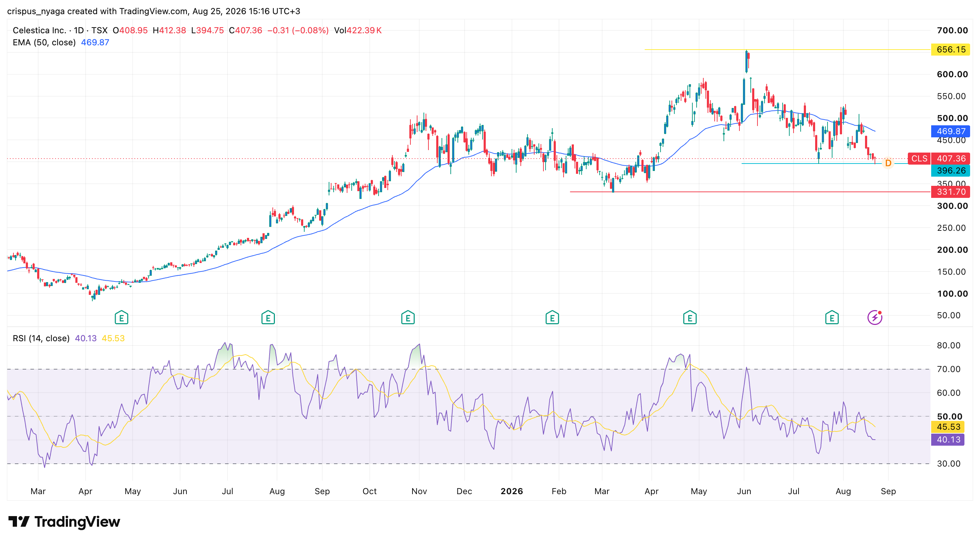Select the cyan 396.26 price label
This screenshot has width=980, height=543.
click(x=950, y=171)
